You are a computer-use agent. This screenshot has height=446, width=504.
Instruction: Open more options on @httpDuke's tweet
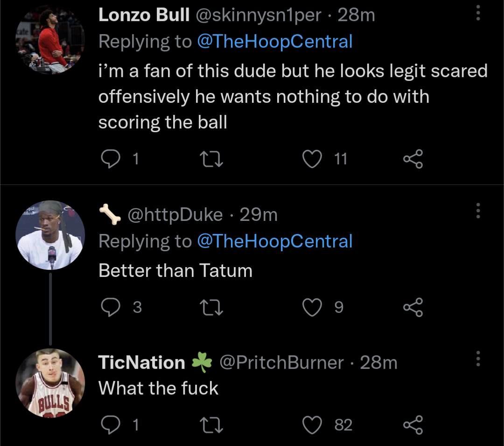click(477, 211)
